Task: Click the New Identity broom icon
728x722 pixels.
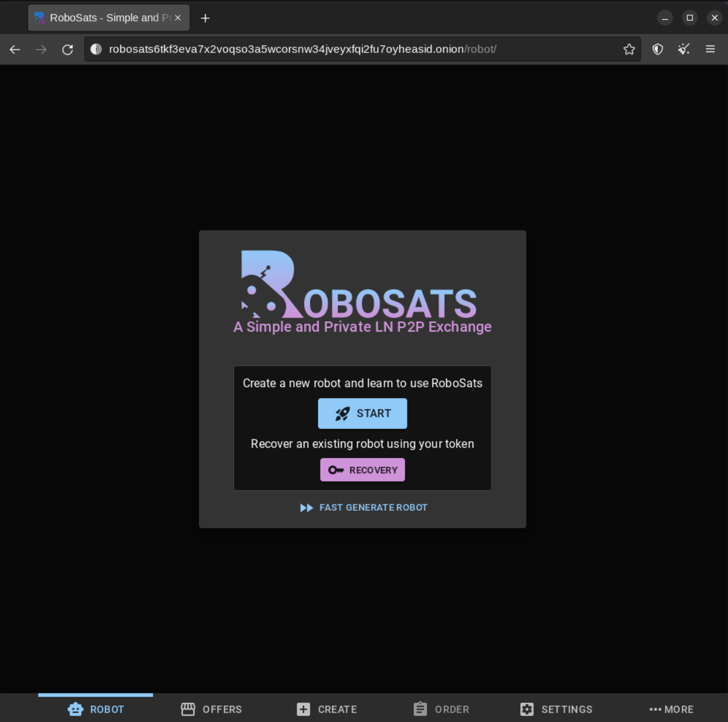Action: tap(684, 50)
